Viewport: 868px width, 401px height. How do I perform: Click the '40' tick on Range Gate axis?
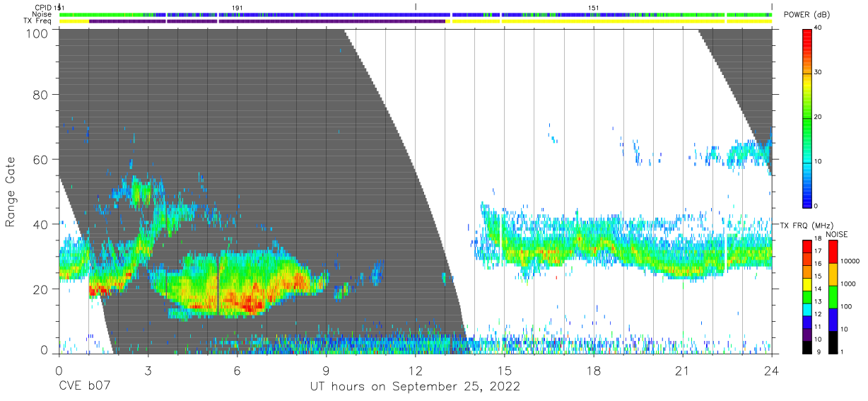point(41,224)
